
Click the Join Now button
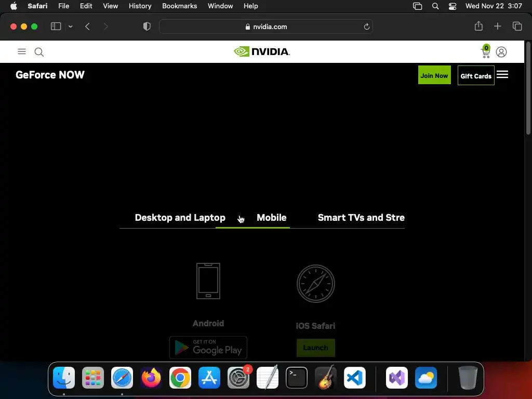(x=434, y=75)
